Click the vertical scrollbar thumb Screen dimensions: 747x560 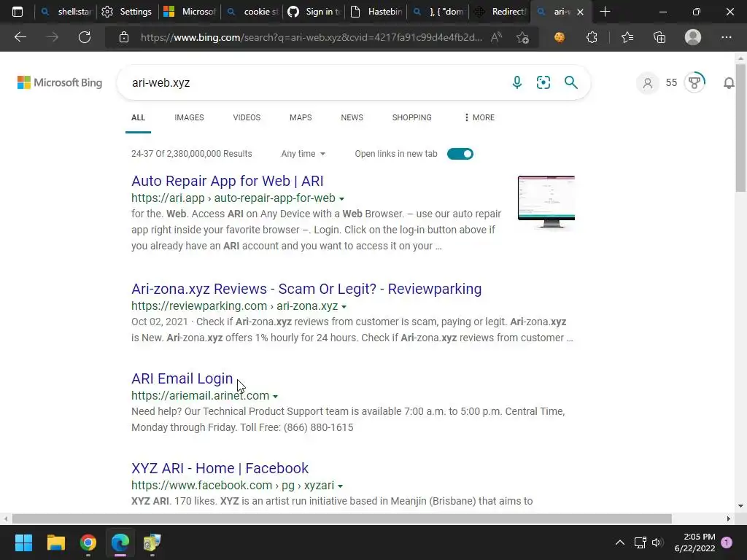point(740,127)
